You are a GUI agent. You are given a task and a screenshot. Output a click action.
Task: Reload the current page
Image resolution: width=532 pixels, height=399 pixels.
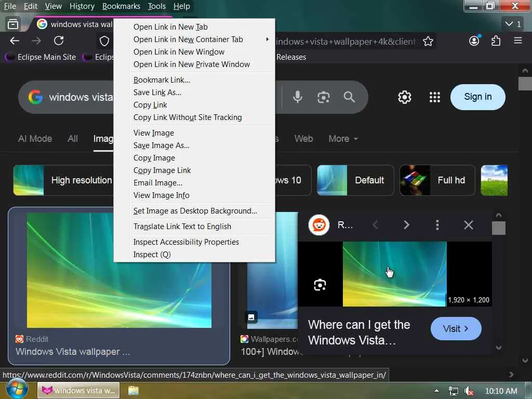[59, 41]
